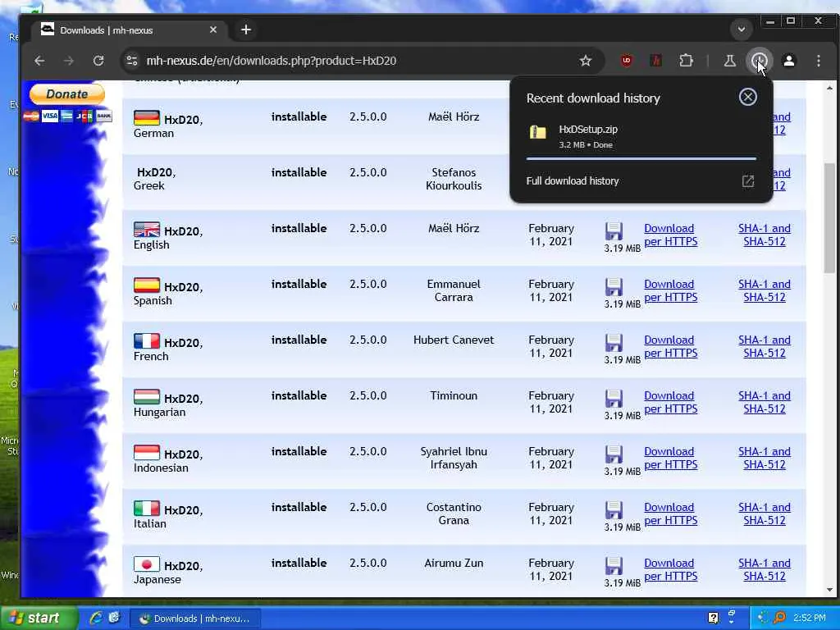Click the scrollbar down arrow
This screenshot has height=630, width=840.
pyautogui.click(x=829, y=590)
